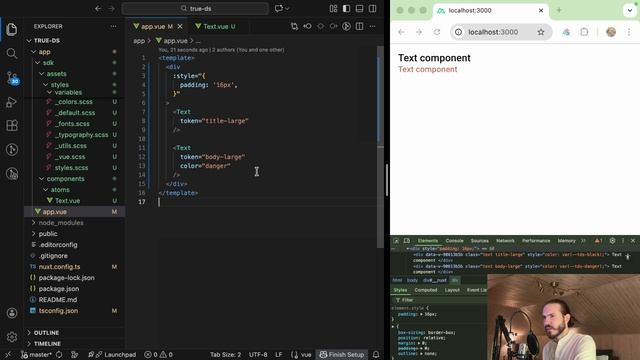The height and width of the screenshot is (360, 640).
Task: Open README.md file
Action: (x=58, y=300)
